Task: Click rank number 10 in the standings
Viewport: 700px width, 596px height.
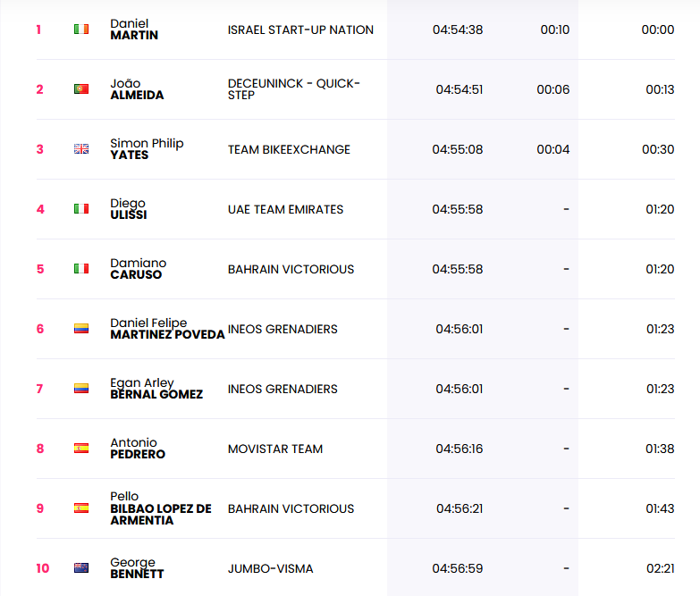Action: [40, 568]
